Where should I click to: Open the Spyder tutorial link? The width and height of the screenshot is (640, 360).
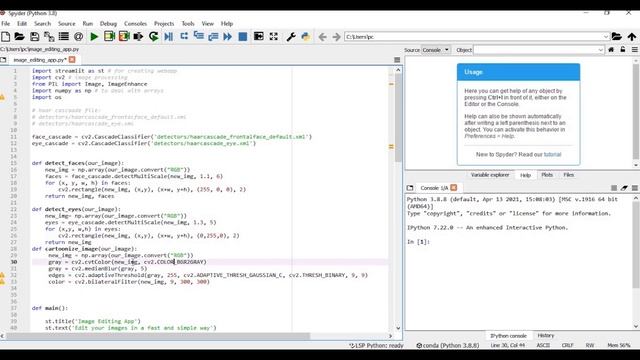553,154
